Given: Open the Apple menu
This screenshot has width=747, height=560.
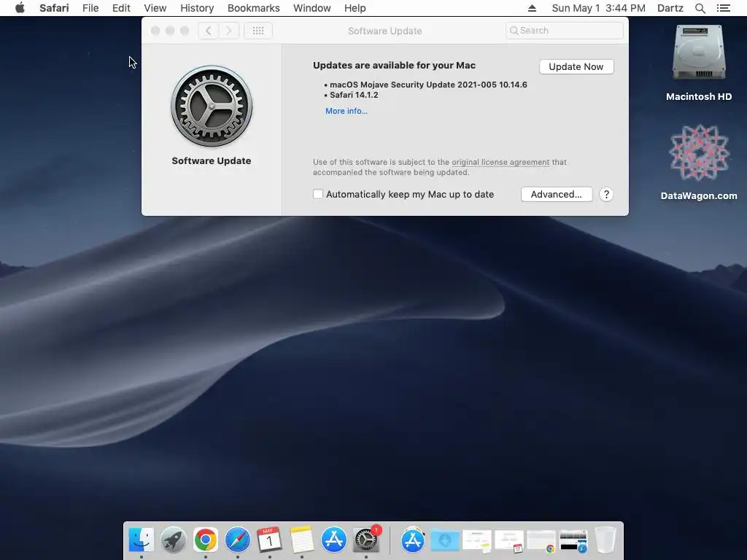Looking at the screenshot, I should (20, 8).
